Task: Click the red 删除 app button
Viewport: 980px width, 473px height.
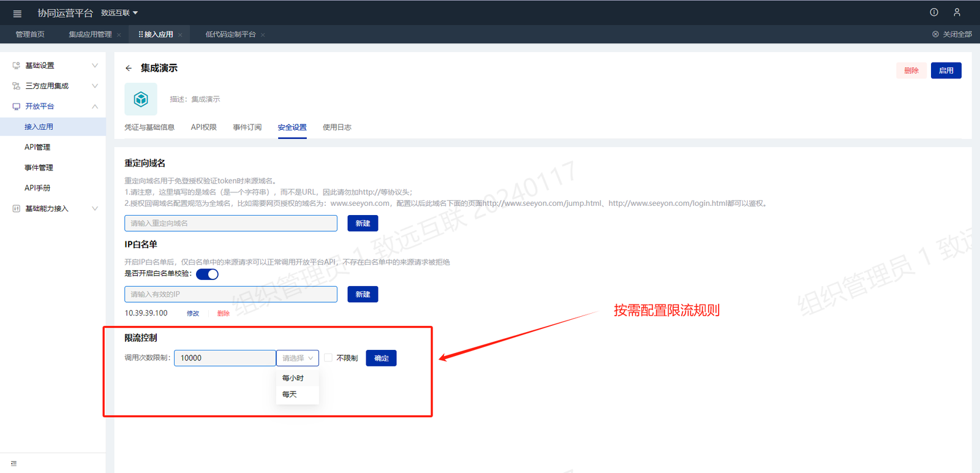Action: (911, 70)
